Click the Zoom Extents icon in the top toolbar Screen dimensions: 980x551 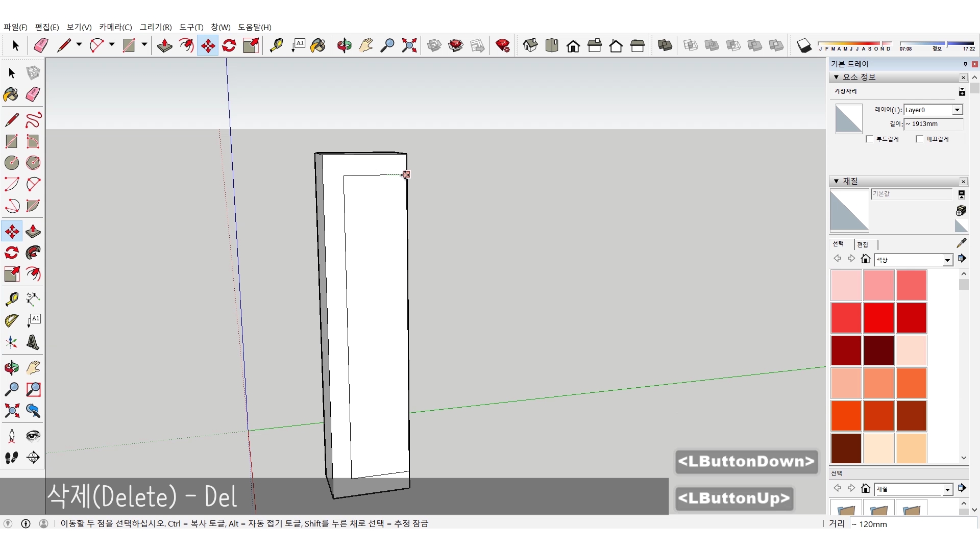[x=409, y=46]
